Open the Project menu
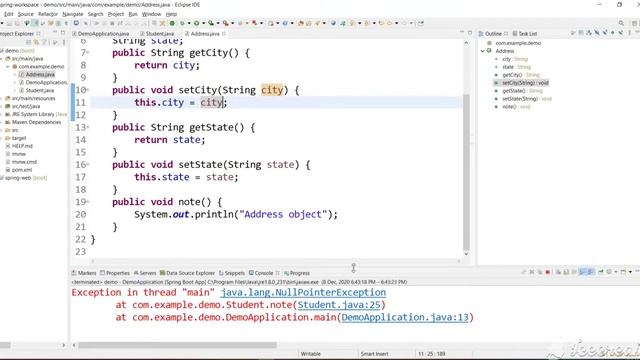Viewport: 640px width, 360px height. (116, 14)
